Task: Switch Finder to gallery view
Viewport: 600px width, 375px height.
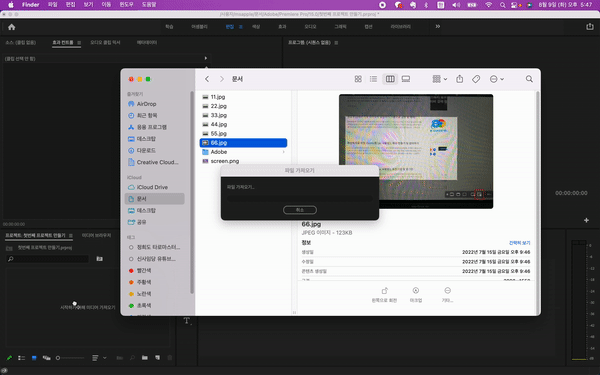Action: click(x=406, y=79)
